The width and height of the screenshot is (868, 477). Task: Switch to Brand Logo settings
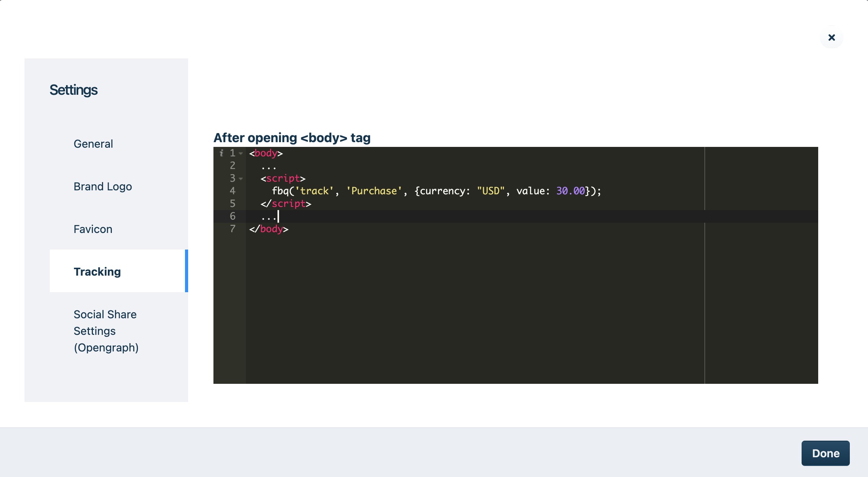click(103, 186)
